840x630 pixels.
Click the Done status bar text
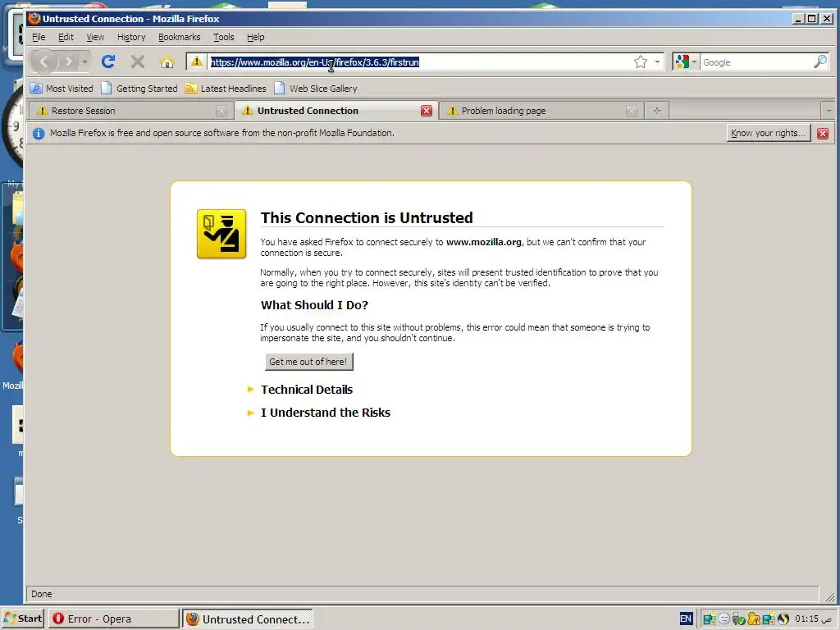coord(41,594)
